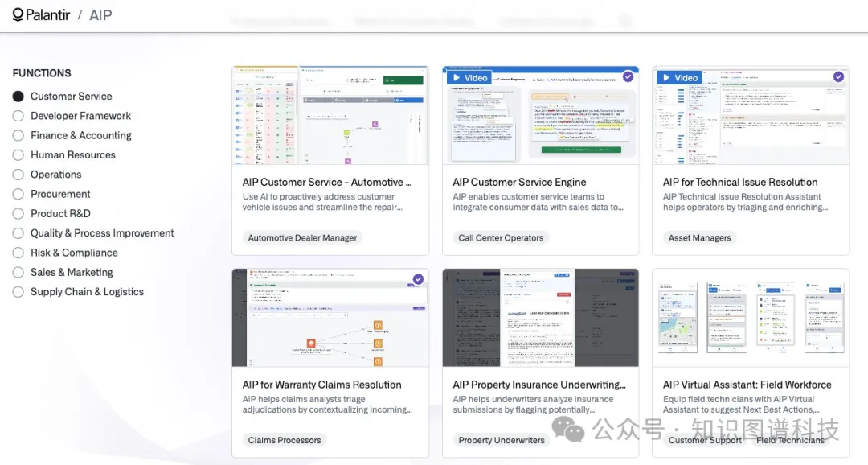
Task: Click the Claims Processors tag
Action: coord(285,440)
